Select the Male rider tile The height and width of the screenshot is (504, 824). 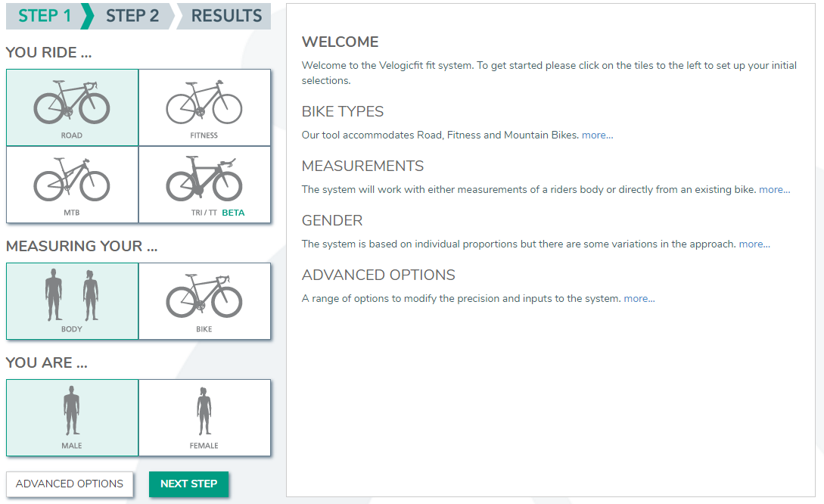click(72, 418)
